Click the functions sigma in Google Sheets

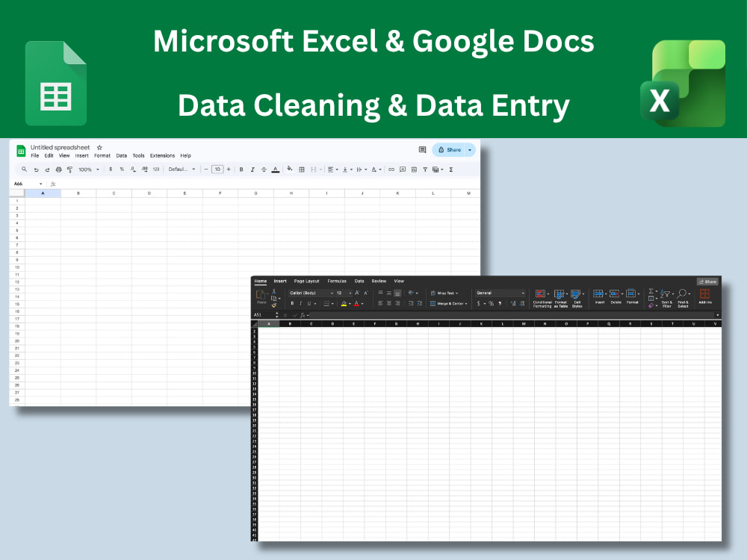point(450,169)
